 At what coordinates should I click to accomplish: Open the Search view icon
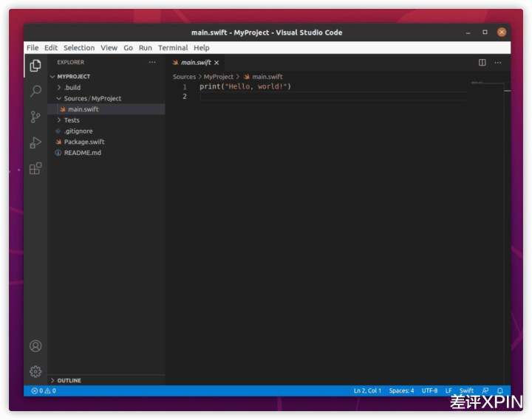click(35, 92)
